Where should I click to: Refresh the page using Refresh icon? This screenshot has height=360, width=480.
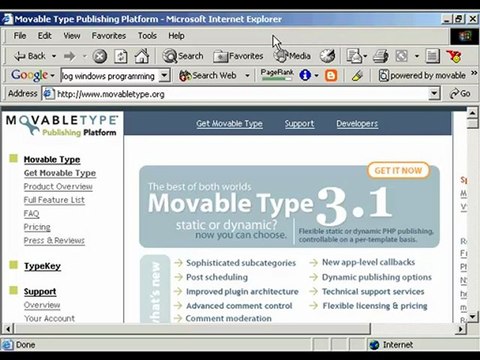120,56
